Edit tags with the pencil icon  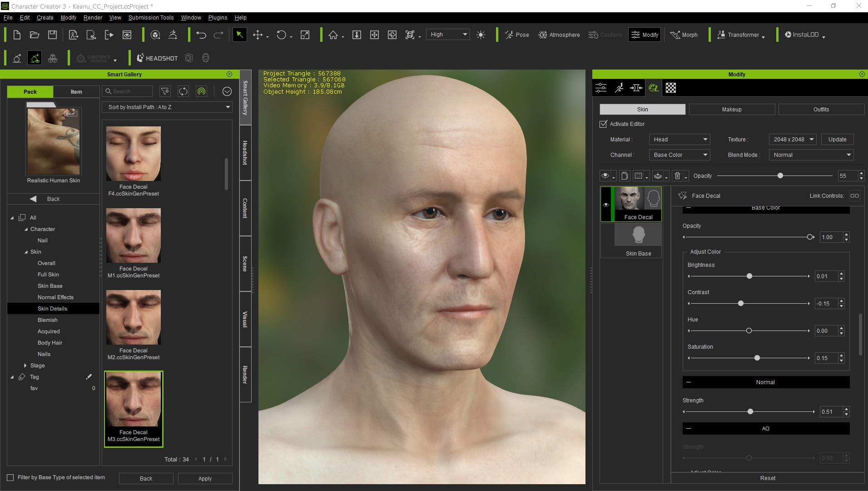tap(89, 376)
